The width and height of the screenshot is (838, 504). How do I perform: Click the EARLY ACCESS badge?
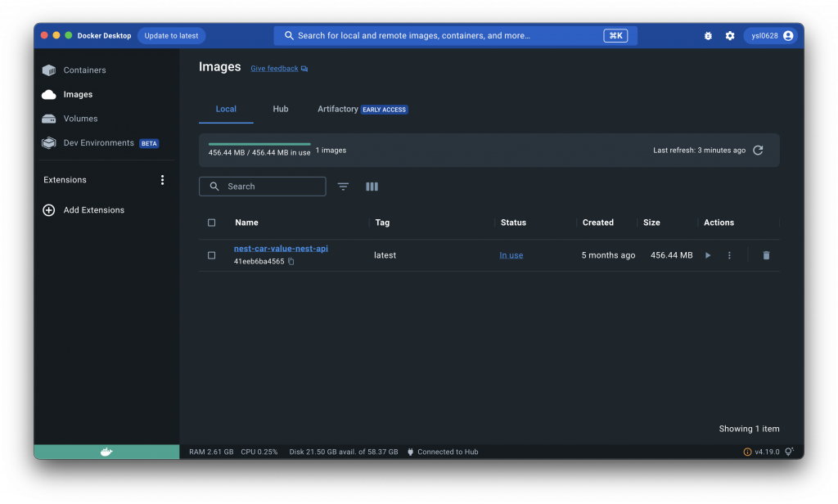pyautogui.click(x=385, y=110)
